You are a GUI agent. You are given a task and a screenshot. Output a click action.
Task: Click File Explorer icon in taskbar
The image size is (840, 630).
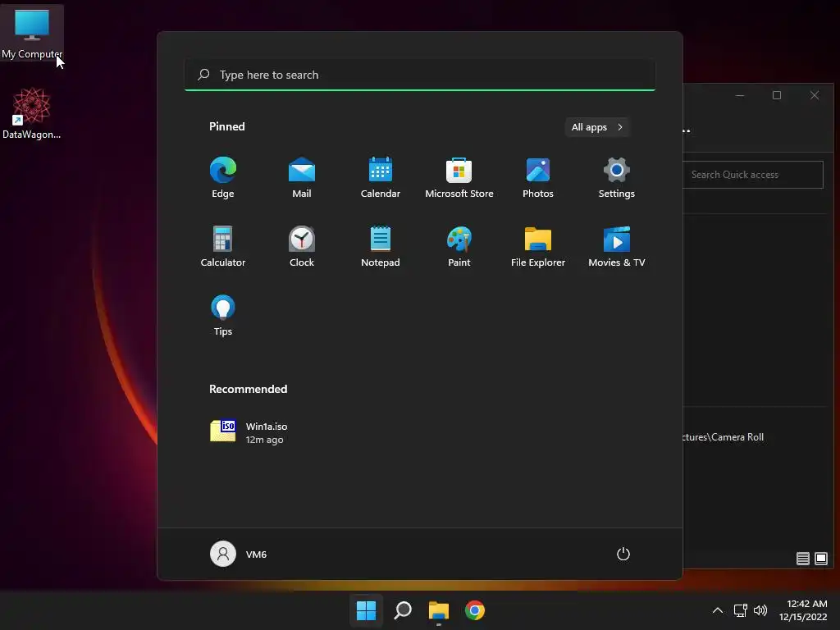point(439,610)
